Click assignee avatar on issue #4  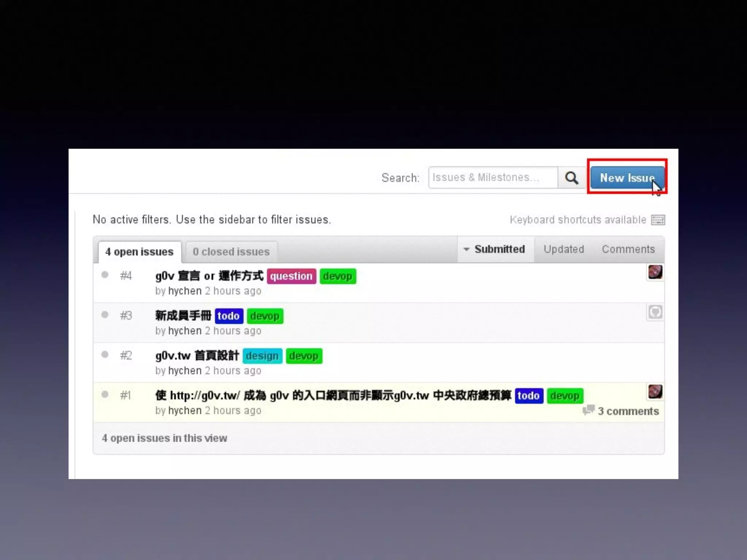655,272
